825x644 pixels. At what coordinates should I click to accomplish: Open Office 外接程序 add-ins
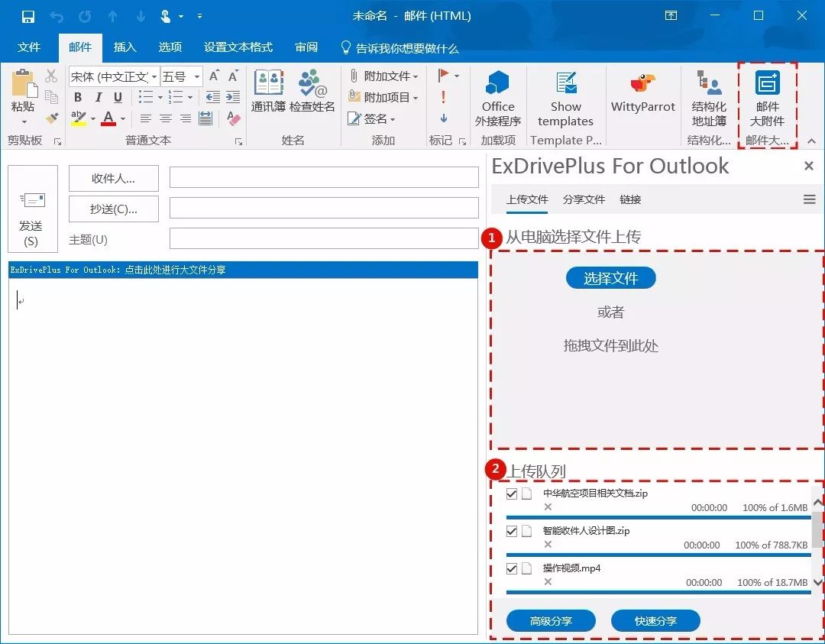(x=498, y=99)
